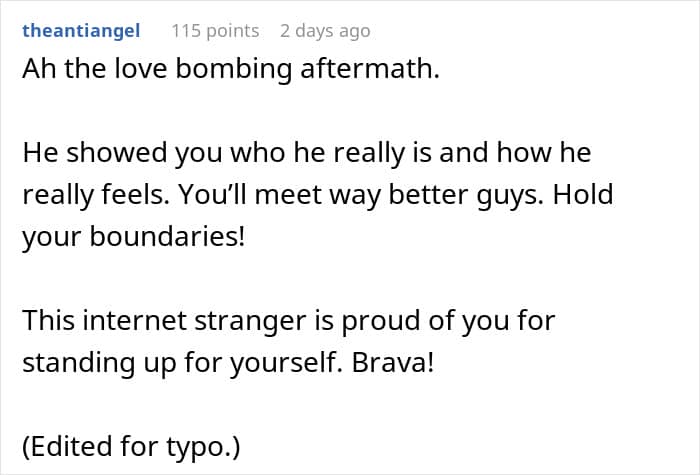
Task: Click the phrase 'your boundaries!'
Action: [x=133, y=237]
